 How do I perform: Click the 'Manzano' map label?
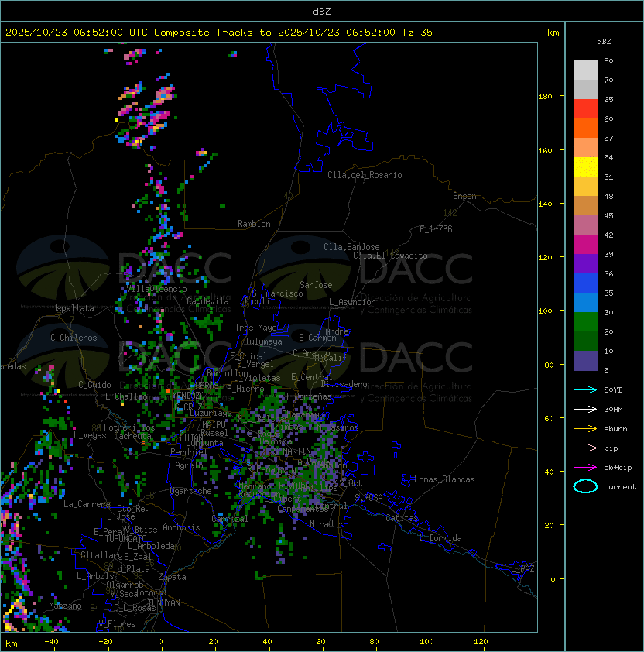(65, 606)
